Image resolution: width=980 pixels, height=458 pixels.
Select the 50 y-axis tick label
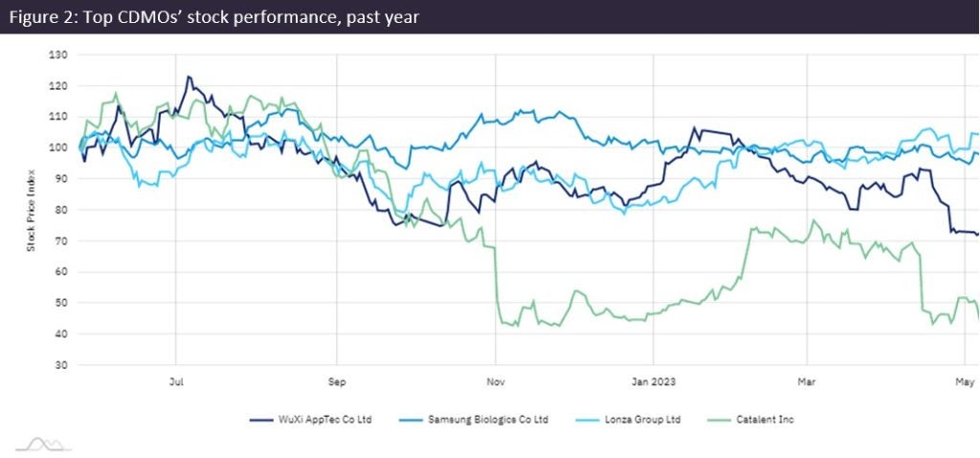tap(61, 303)
